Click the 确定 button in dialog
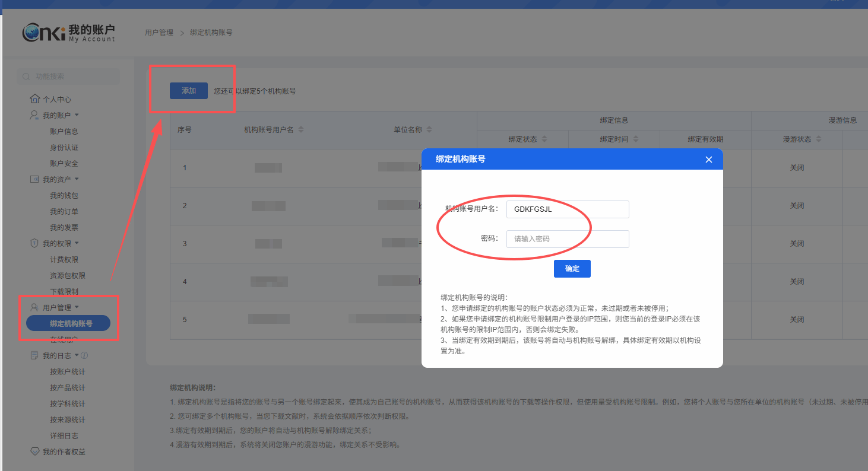868x471 pixels. click(572, 269)
